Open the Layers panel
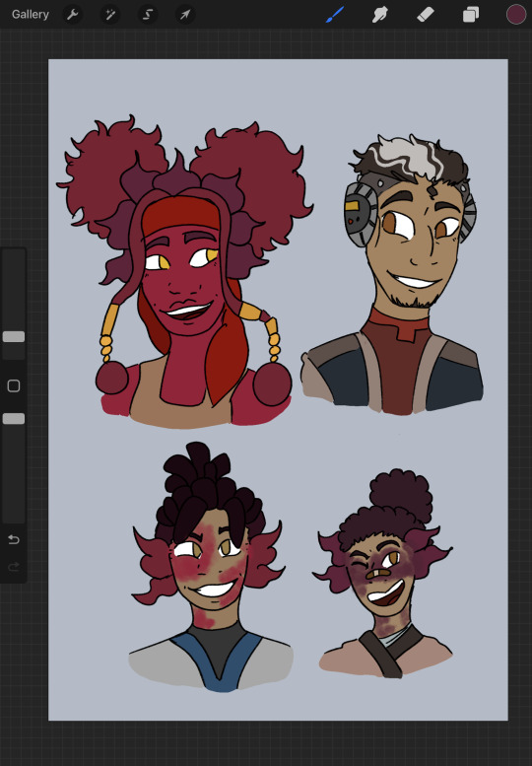The height and width of the screenshot is (766, 532). (471, 15)
